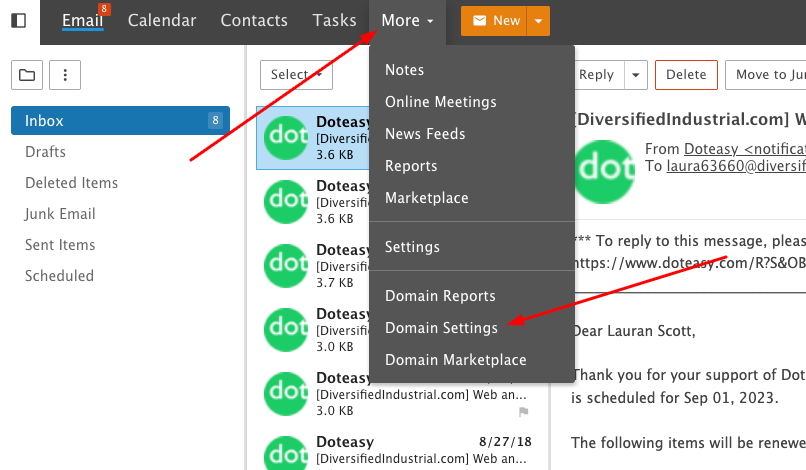Open the More menu in the top bar
This screenshot has height=470, width=806.
407,21
